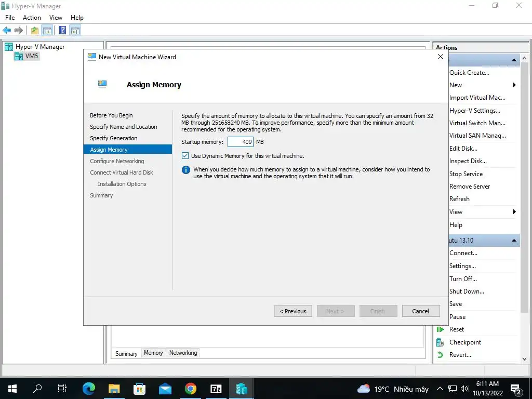Select the VM5 server icon in tree

point(19,56)
